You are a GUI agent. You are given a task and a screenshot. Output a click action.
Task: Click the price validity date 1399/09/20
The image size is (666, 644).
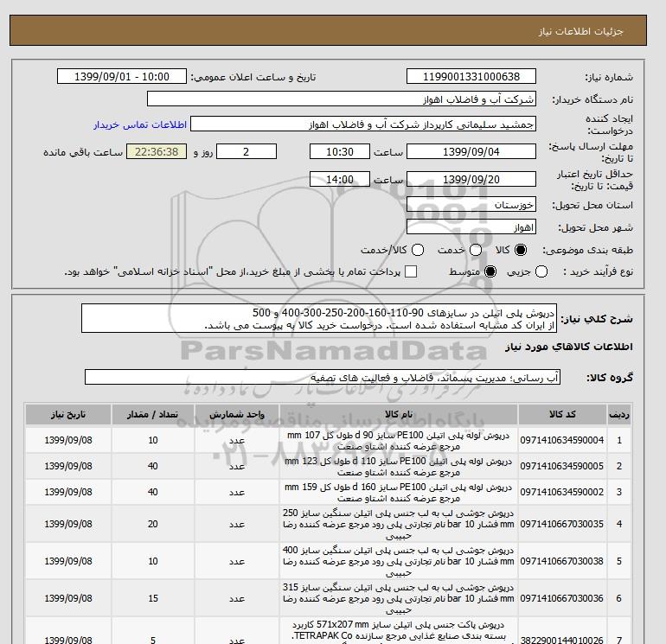click(x=471, y=179)
